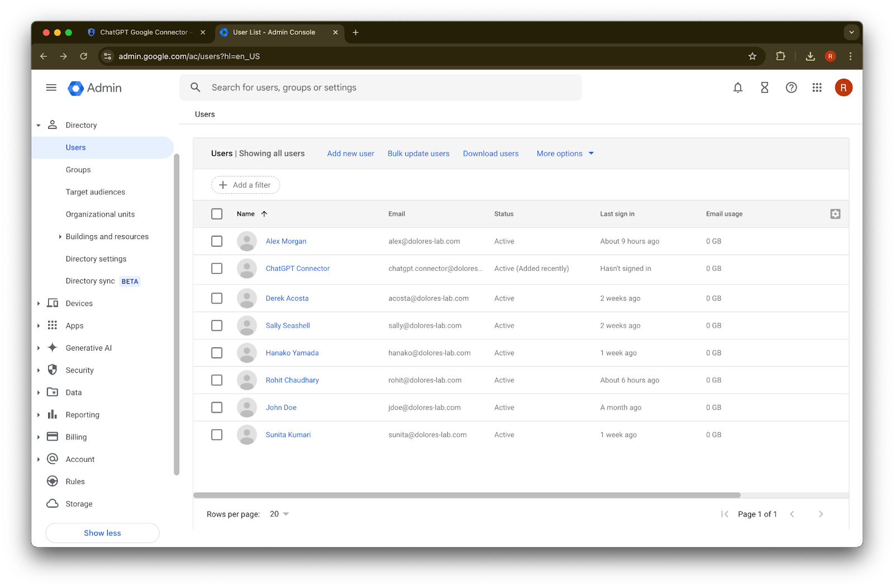
Task: Open the notifications bell icon
Action: tap(738, 88)
